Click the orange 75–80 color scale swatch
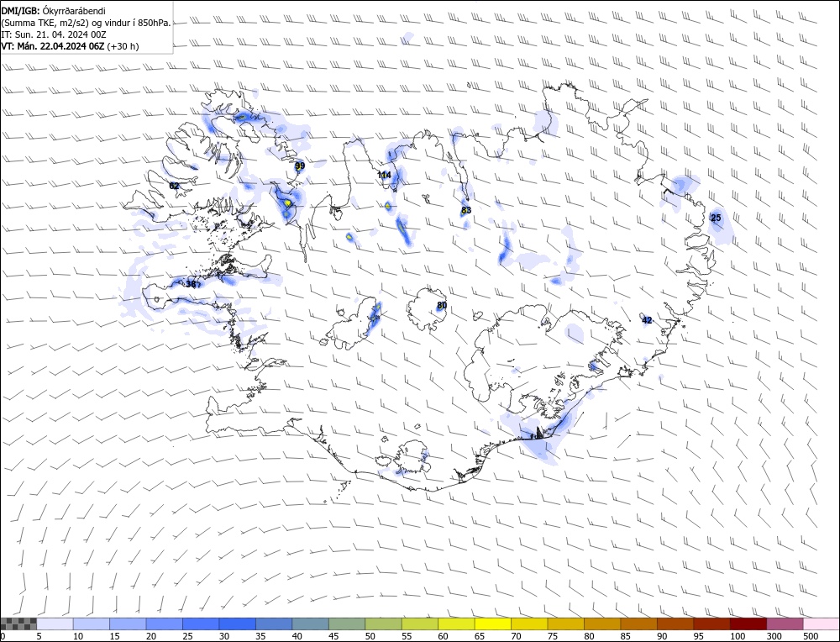Image resolution: width=840 pixels, height=642 pixels. [x=565, y=624]
